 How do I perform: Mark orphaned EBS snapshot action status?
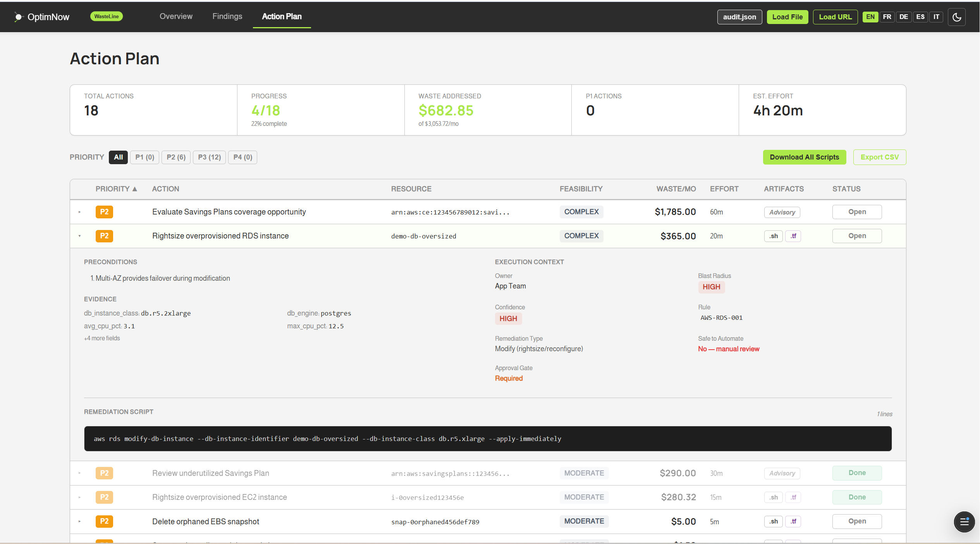(856, 521)
